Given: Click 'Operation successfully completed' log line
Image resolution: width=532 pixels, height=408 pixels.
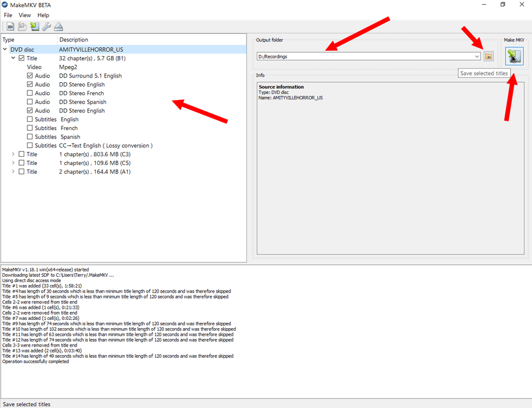Looking at the screenshot, I should tap(35, 361).
